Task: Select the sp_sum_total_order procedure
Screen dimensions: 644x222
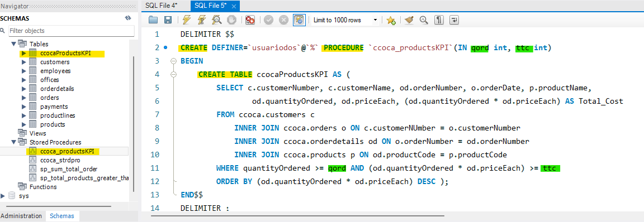Action: [x=69, y=169]
